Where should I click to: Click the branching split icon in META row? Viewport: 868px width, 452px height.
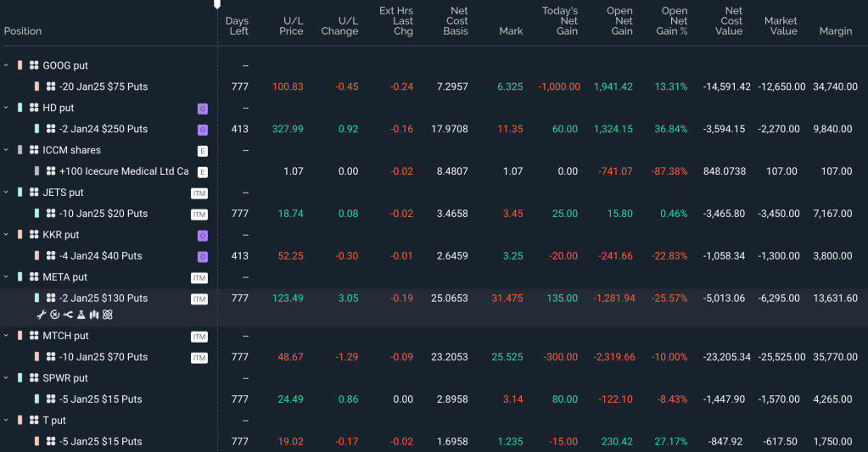pyautogui.click(x=68, y=315)
